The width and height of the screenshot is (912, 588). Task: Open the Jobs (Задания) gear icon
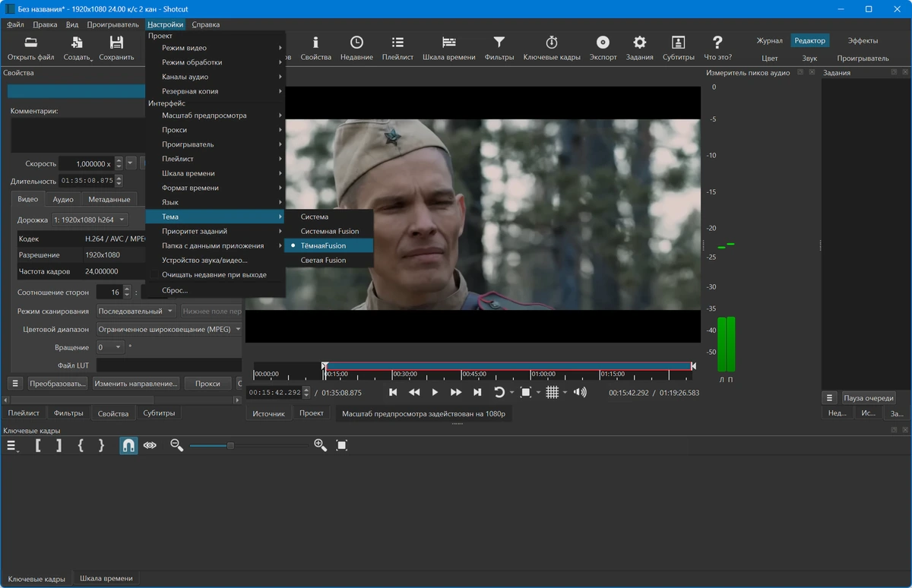(640, 47)
